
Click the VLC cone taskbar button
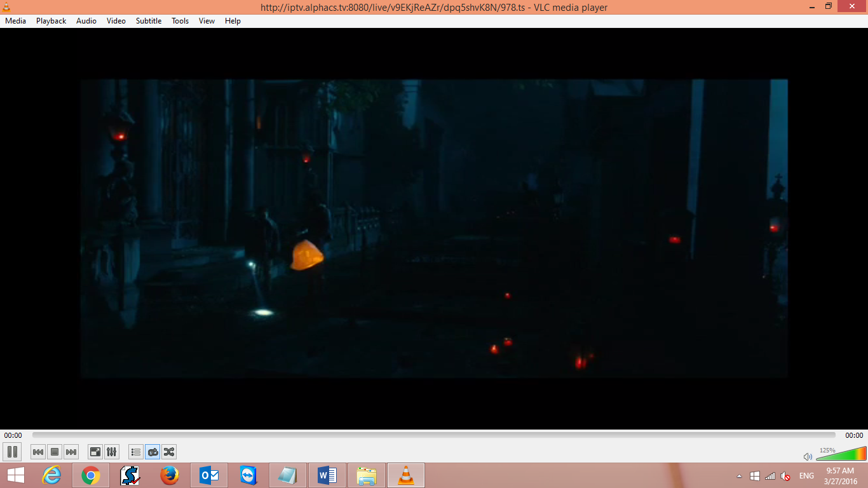[x=406, y=475]
